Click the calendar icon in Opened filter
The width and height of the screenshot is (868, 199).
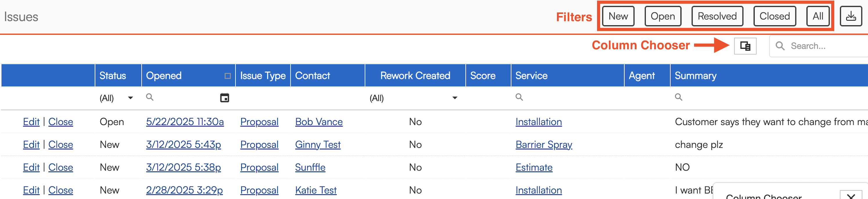[x=225, y=98]
